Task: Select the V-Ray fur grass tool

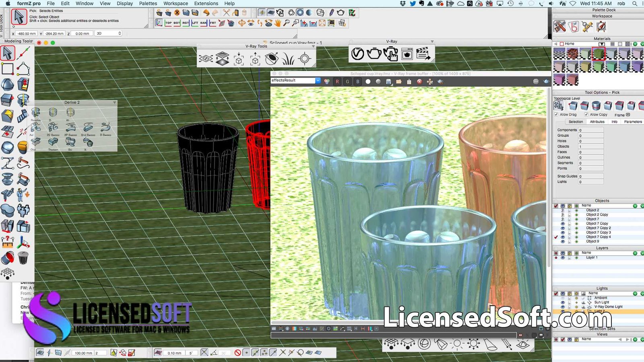Action: point(288,60)
